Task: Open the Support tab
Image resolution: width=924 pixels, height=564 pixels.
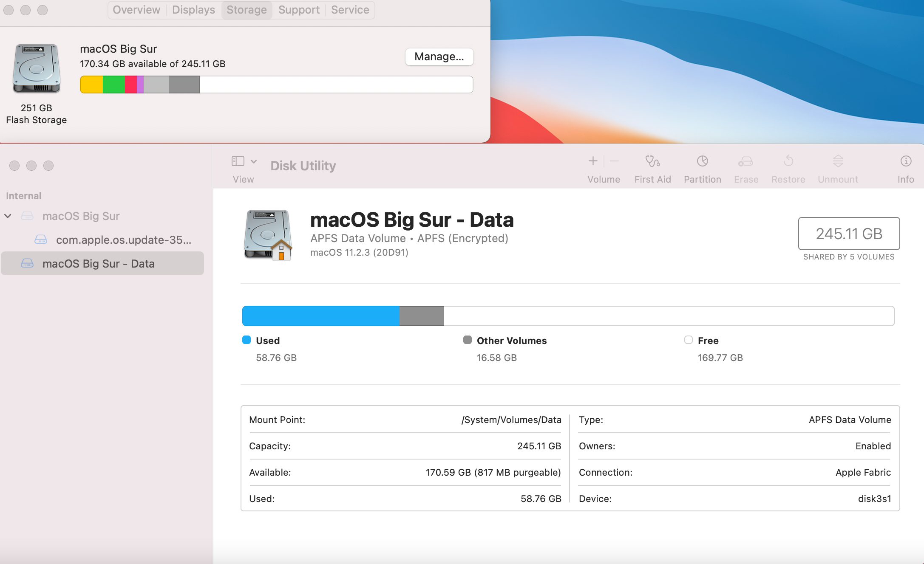Action: point(299,10)
